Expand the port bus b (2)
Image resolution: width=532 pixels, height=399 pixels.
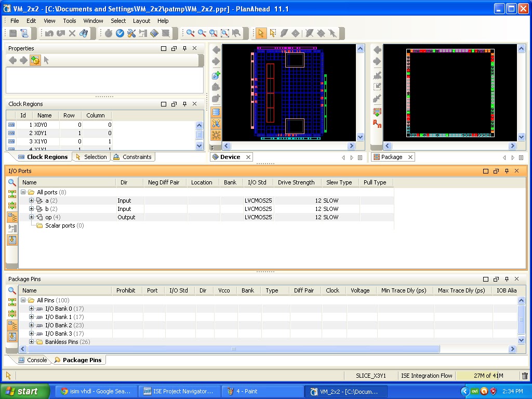coord(31,209)
